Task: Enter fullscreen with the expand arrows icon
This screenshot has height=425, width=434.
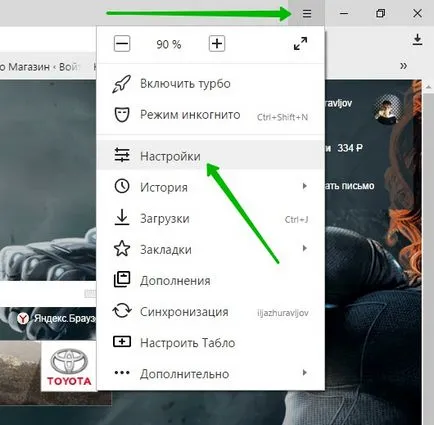Action: click(300, 44)
